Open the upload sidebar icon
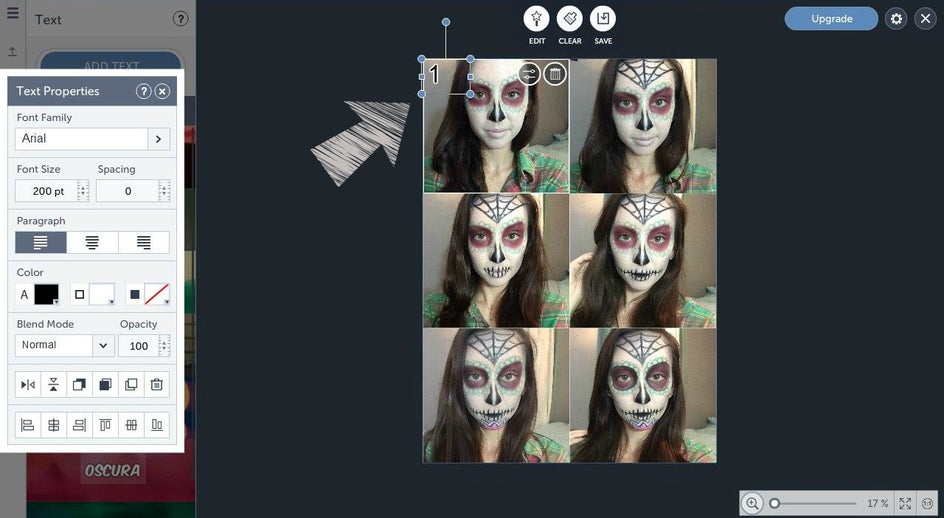The width and height of the screenshot is (944, 518). tap(13, 52)
